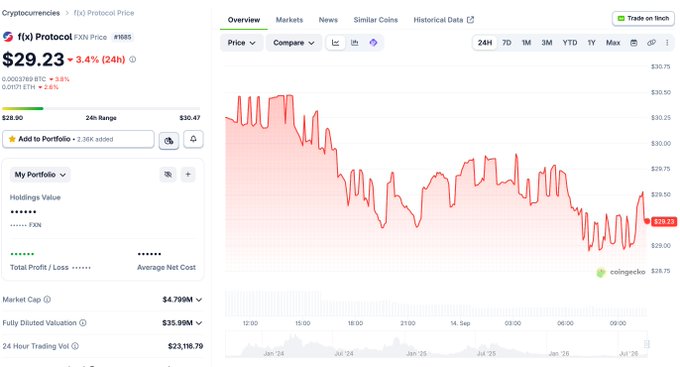Open the purple diamond chart icon
This screenshot has height=367, width=680.
373,43
